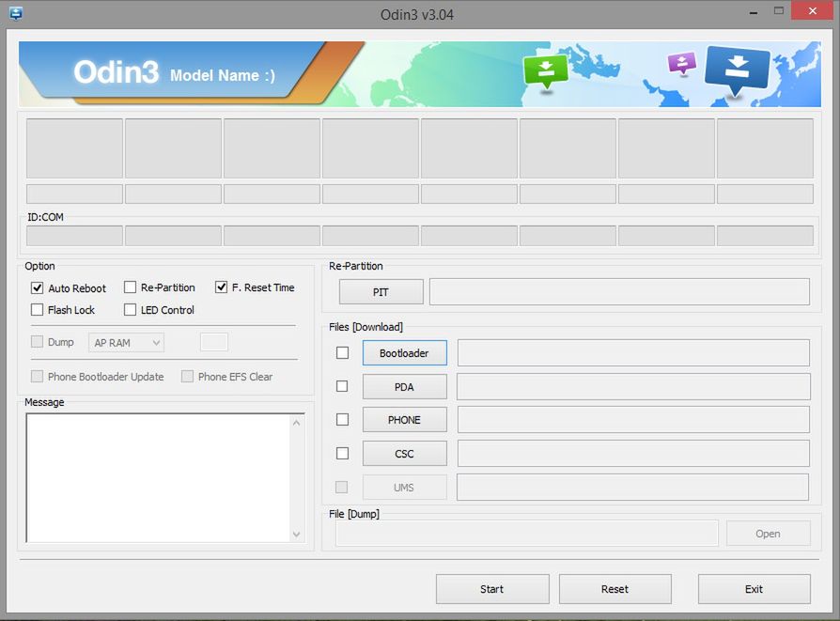Click the small field right of AP RAM

[214, 342]
